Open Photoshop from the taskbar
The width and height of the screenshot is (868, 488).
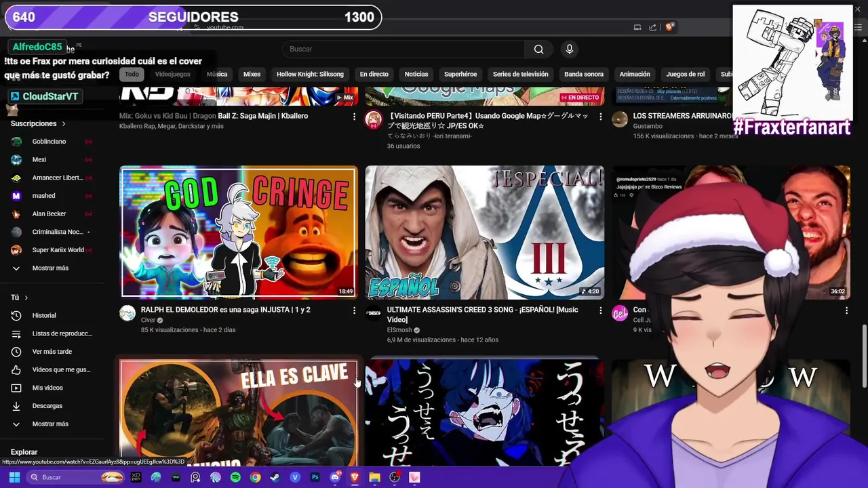click(315, 477)
